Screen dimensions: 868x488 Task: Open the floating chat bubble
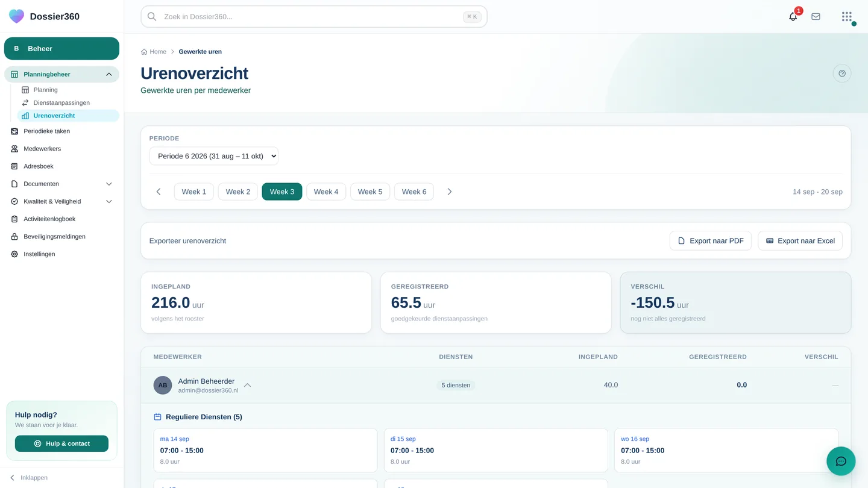(841, 461)
